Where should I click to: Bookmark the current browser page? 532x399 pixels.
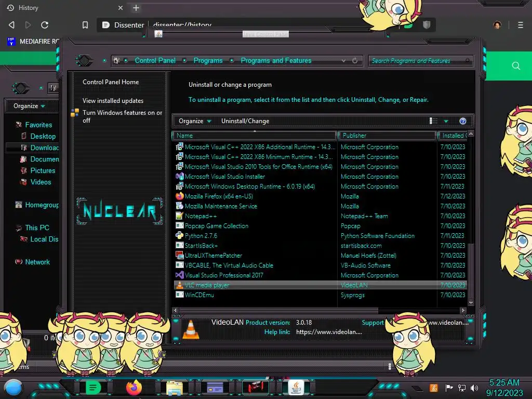tap(85, 25)
